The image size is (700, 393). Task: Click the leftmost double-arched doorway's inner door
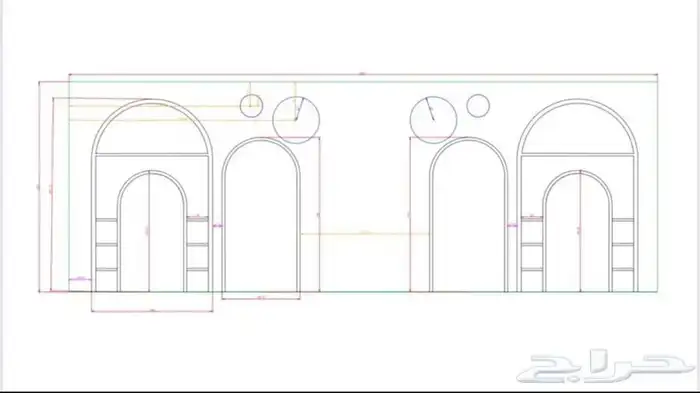point(152,231)
